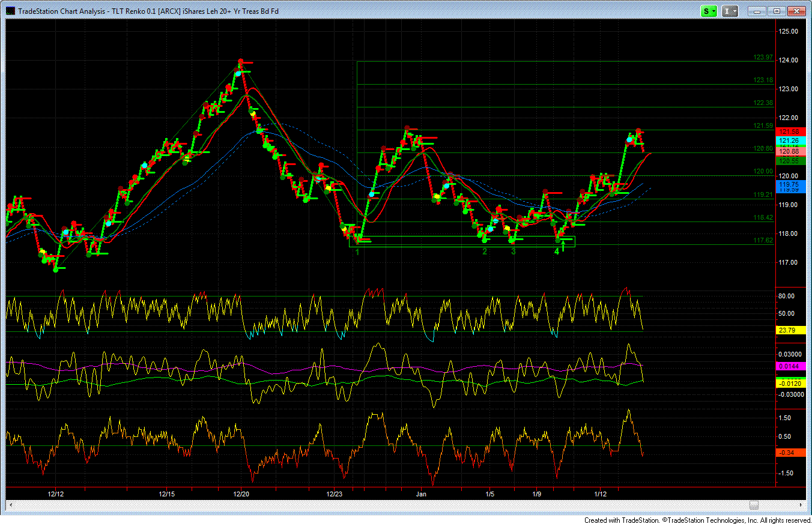Click the 124.00 price axis label
This screenshot has width=812, height=524.
pos(789,60)
